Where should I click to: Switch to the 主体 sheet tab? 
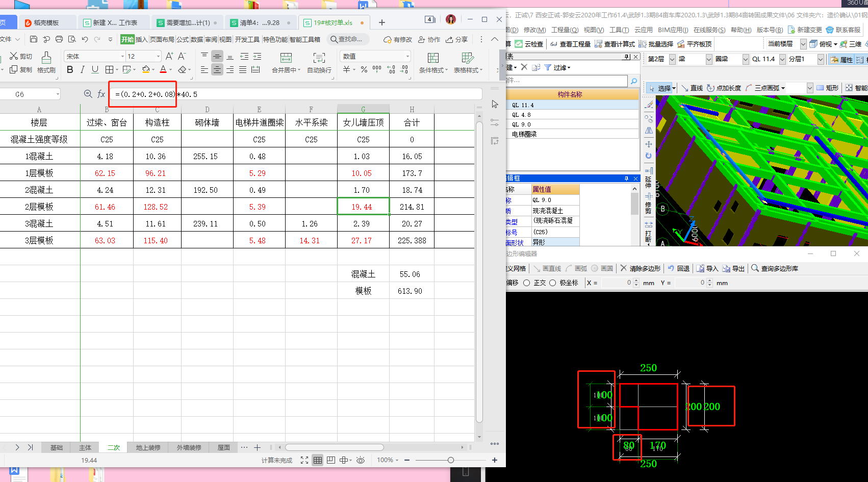pos(85,447)
